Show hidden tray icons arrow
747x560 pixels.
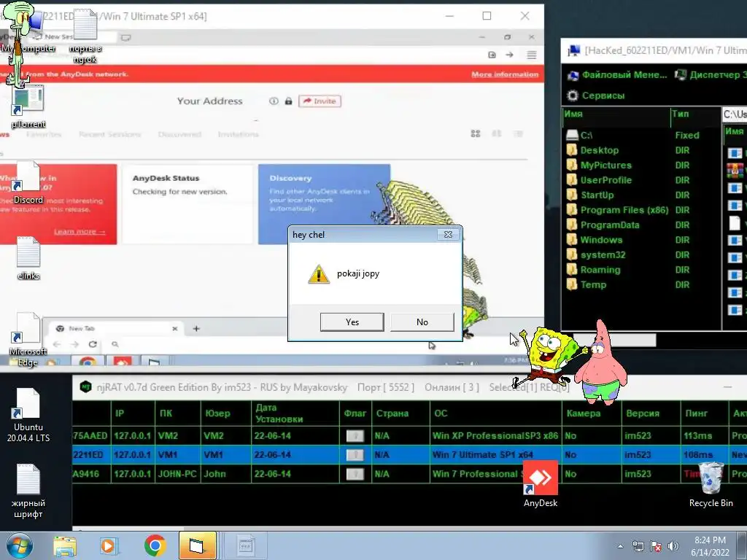tap(620, 547)
